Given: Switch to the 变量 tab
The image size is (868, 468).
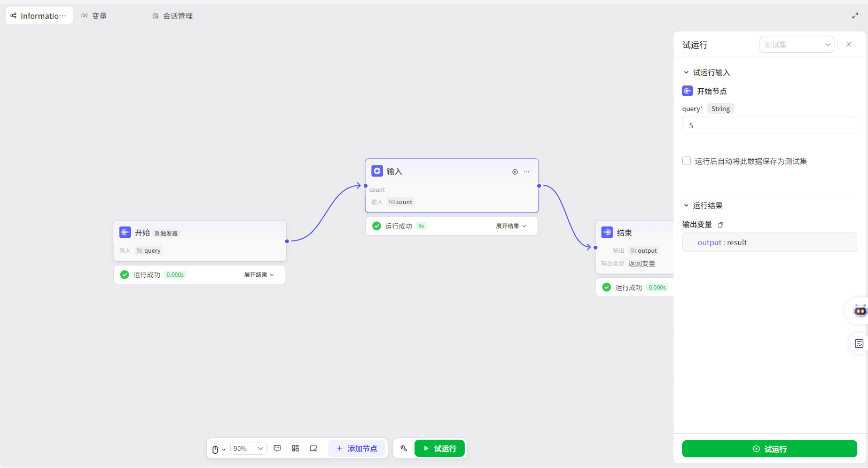Looking at the screenshot, I should click(x=94, y=16).
